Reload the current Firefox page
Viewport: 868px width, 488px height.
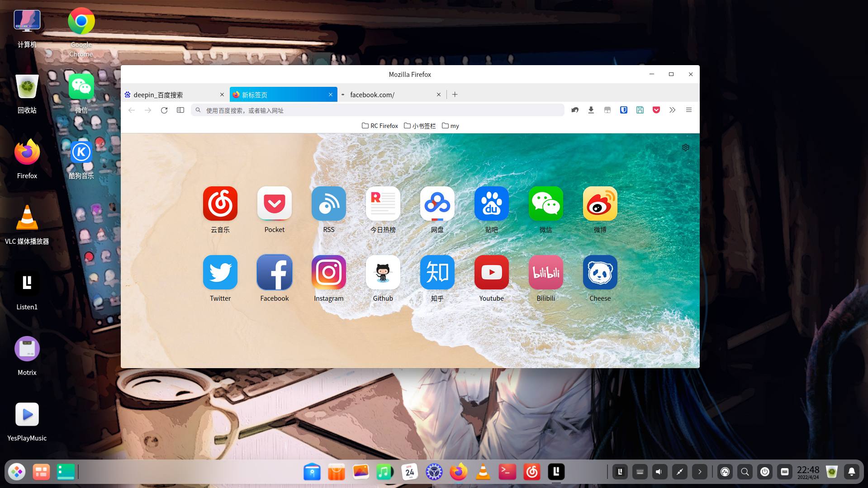coord(164,110)
